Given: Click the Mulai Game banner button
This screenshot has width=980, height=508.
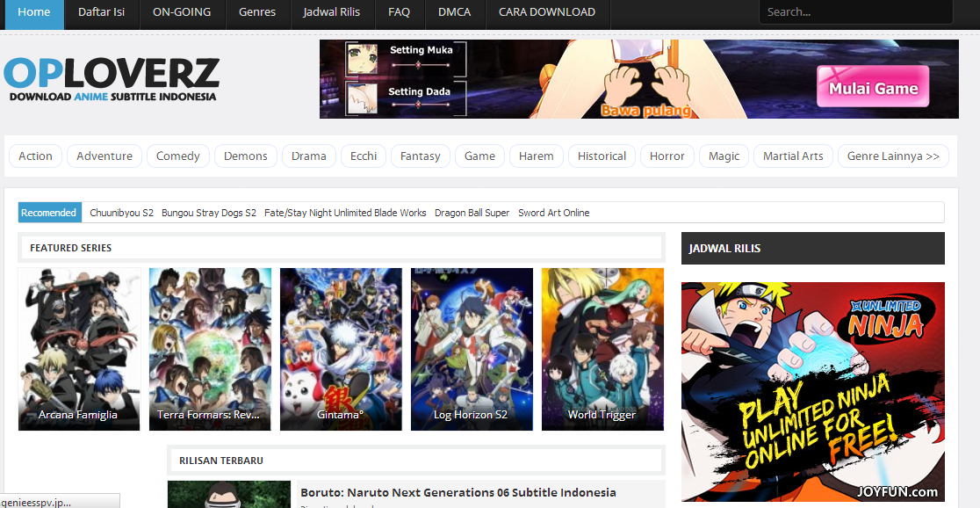Looking at the screenshot, I should (873, 87).
